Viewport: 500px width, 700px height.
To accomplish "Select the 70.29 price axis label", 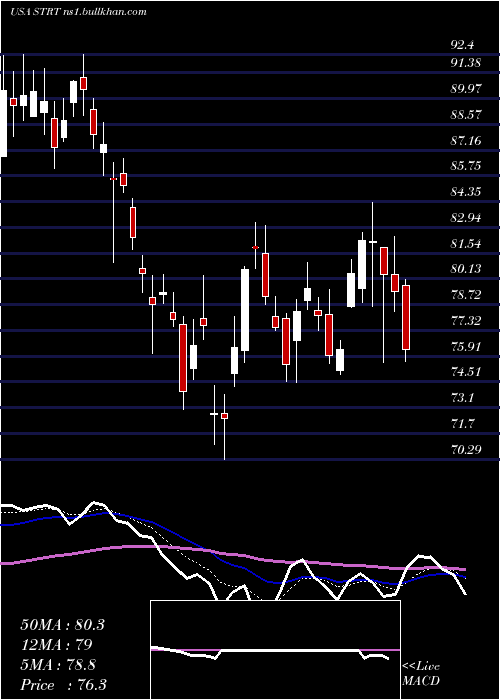I will click(x=466, y=450).
